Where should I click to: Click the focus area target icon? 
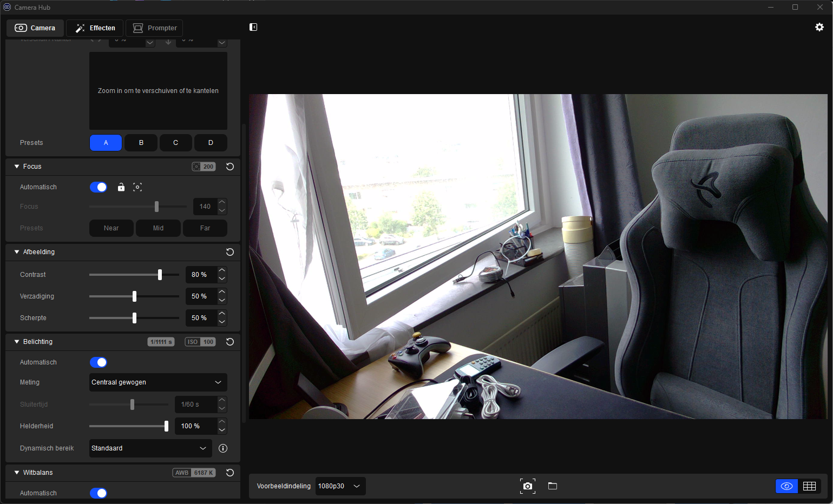pos(137,187)
